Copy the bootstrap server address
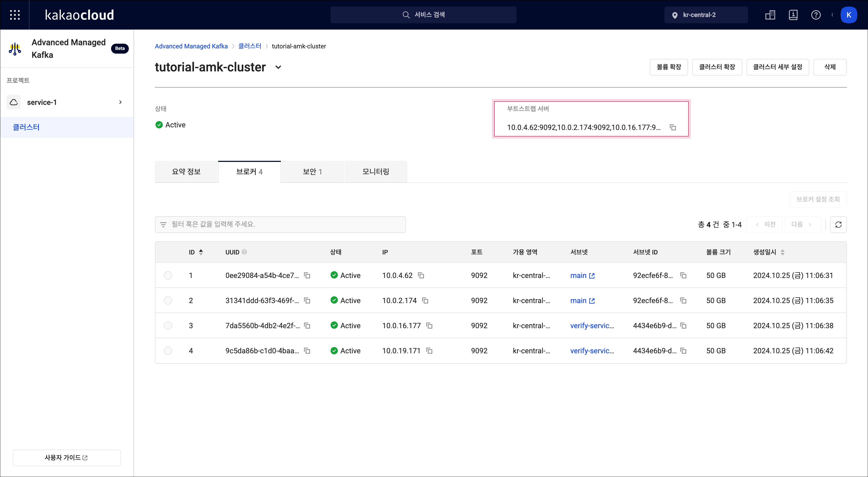 pos(673,127)
